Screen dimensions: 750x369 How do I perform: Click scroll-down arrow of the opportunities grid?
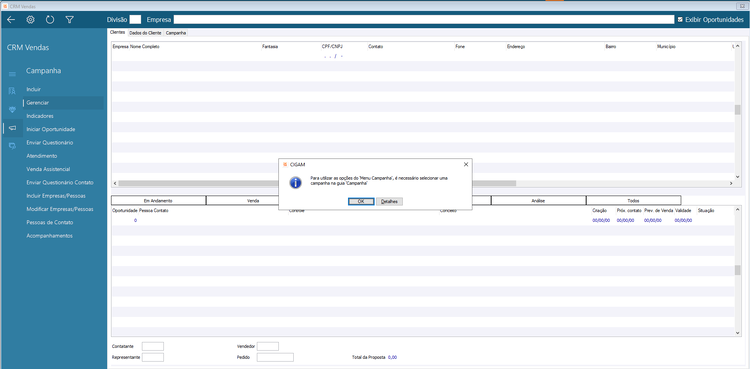pos(737,333)
